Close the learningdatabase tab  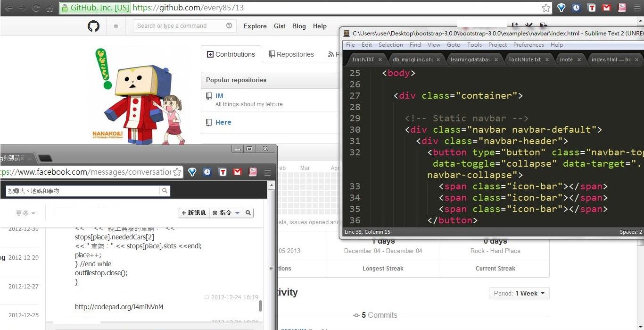click(496, 60)
